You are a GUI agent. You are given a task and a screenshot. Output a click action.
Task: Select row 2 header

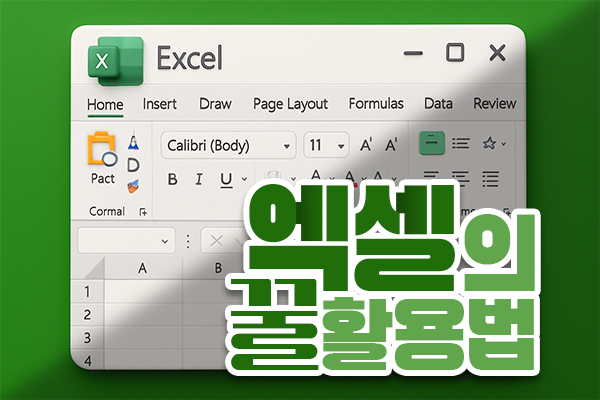pos(87,315)
